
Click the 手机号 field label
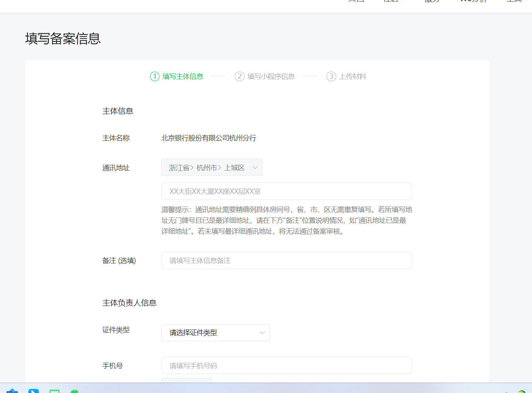pos(113,366)
